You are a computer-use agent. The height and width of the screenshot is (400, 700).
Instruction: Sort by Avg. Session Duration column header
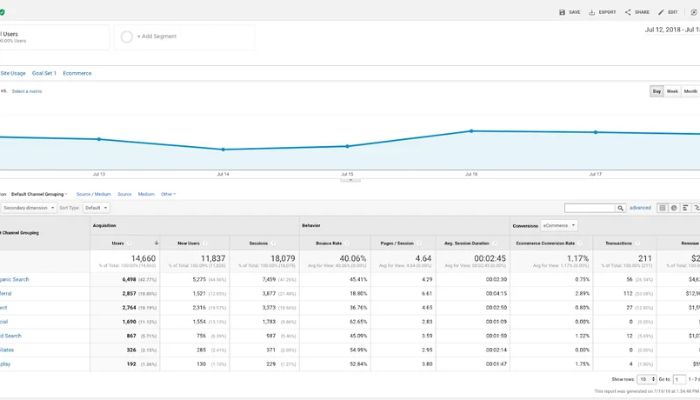(467, 243)
